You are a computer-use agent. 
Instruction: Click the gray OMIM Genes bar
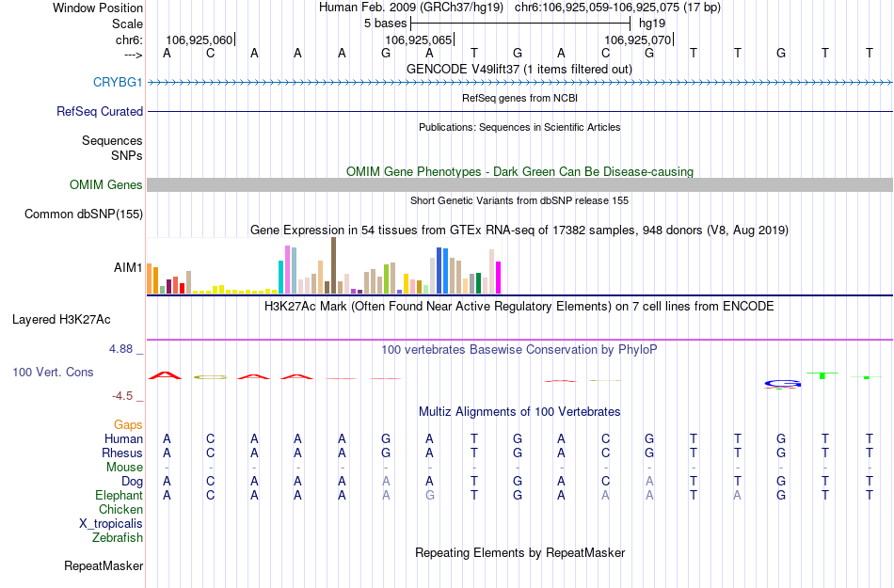coord(519,184)
